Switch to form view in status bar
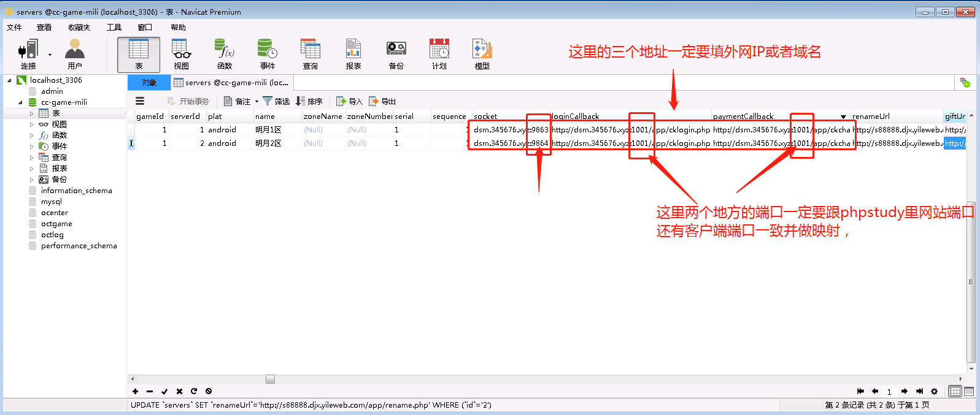This screenshot has height=415, width=980. point(969,391)
